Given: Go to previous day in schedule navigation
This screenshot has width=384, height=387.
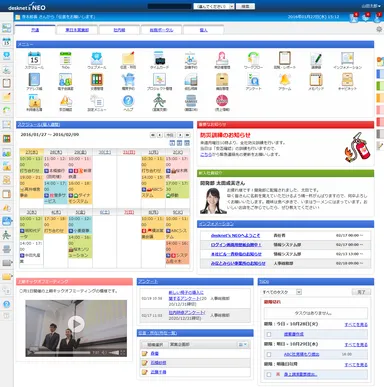Looking at the screenshot, I should point(160,135).
